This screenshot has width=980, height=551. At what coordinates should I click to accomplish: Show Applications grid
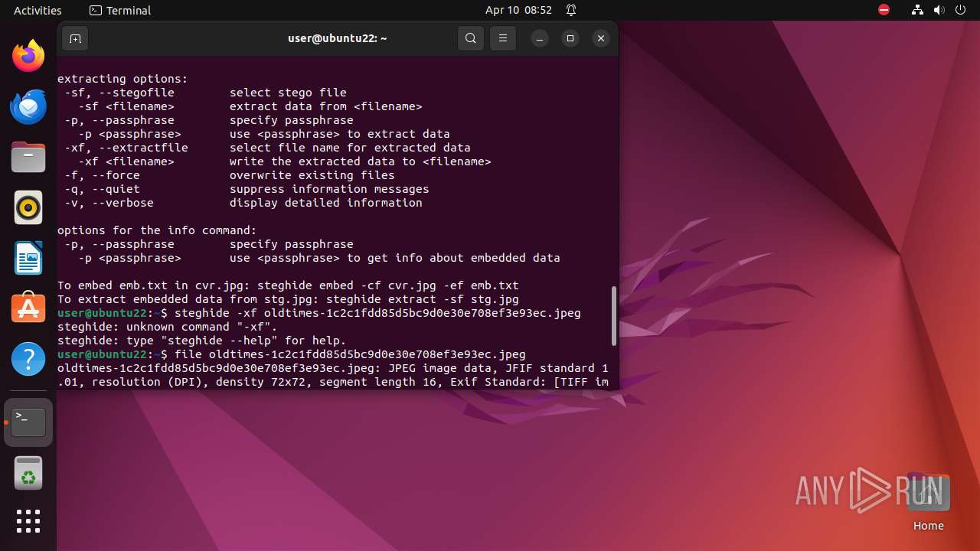[28, 521]
